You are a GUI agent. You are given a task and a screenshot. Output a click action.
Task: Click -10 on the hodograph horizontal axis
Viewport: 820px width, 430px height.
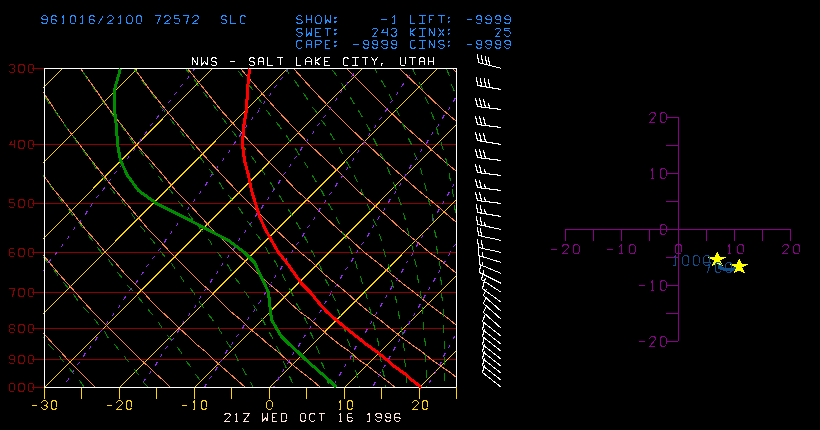[621, 250]
